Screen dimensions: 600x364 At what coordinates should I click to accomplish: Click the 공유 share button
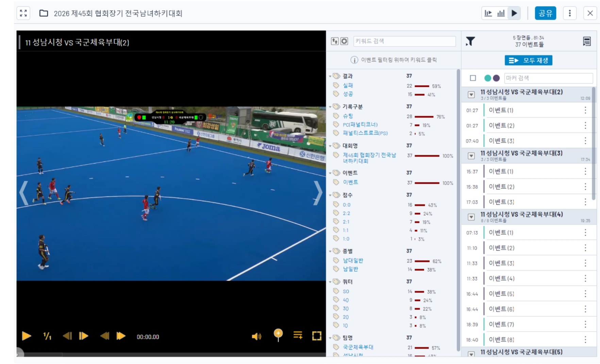click(545, 13)
